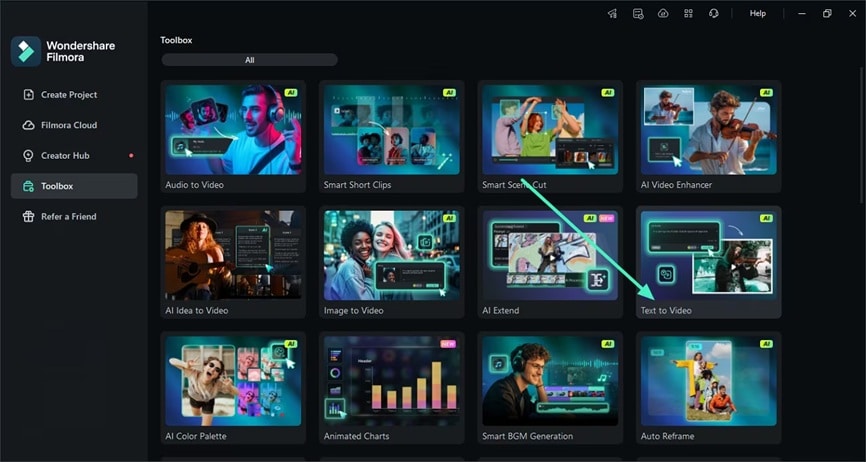866x462 pixels.
Task: Open the Help menu
Action: click(758, 14)
